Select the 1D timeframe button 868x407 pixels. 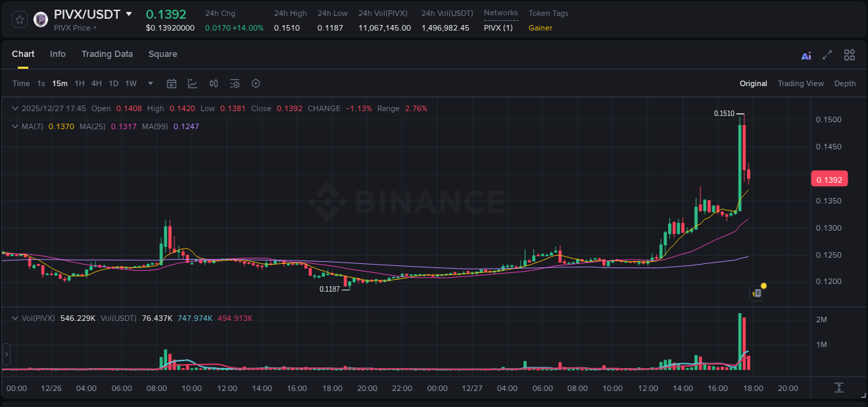tap(113, 83)
